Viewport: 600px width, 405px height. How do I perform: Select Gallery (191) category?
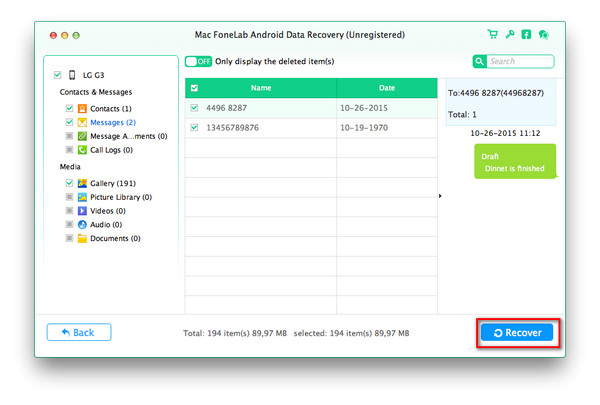tap(113, 183)
